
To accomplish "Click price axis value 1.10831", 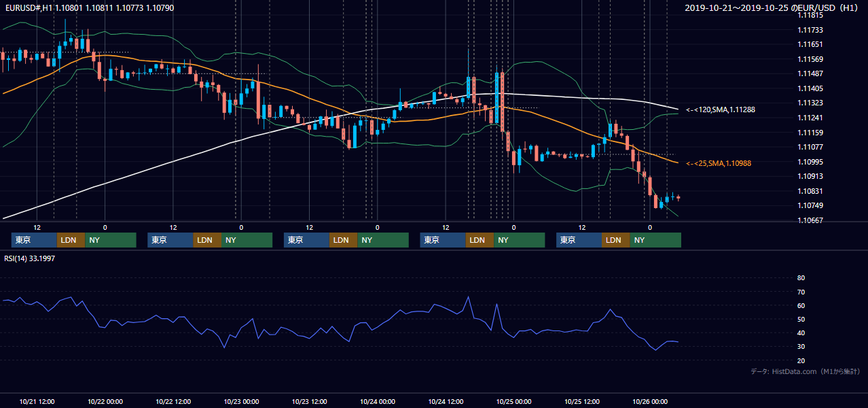I will coord(810,191).
